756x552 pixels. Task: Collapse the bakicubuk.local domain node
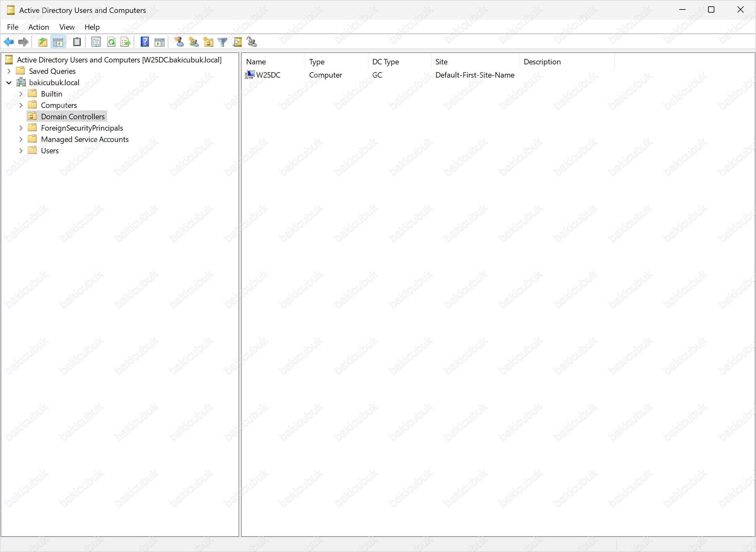coord(9,83)
